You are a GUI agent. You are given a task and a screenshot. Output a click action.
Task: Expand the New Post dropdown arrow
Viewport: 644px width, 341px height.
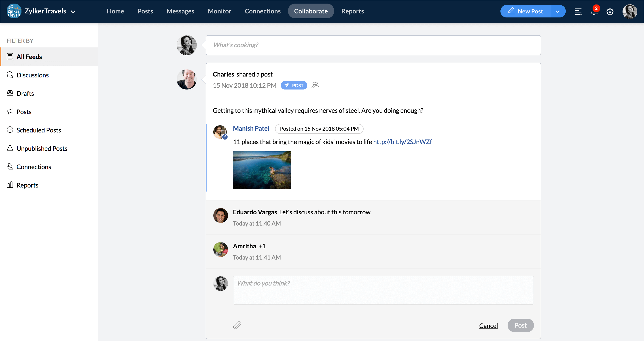(557, 11)
